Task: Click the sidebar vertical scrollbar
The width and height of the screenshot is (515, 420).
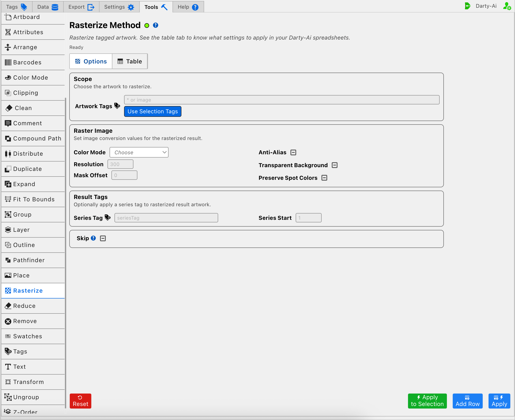Action: [x=66, y=253]
